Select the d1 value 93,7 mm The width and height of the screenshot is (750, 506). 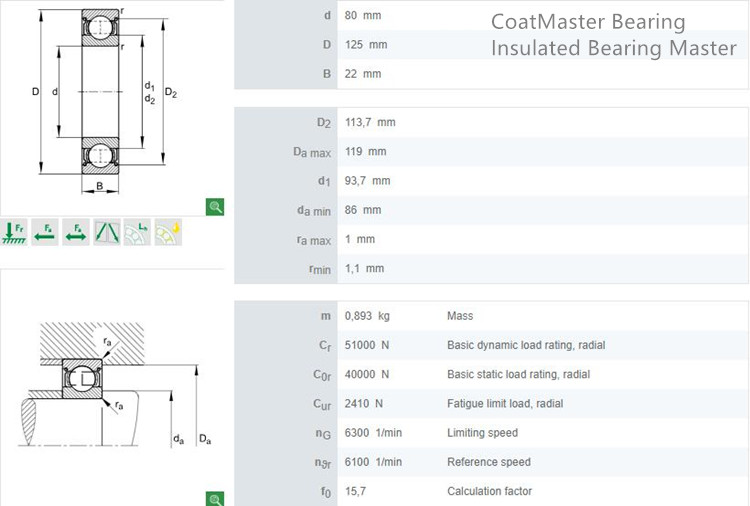tap(367, 180)
